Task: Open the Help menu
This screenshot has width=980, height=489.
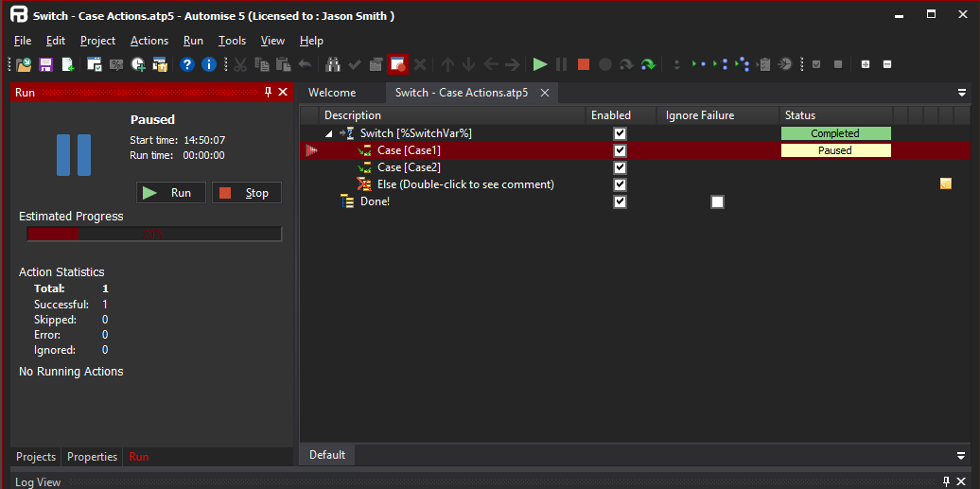Action: click(x=311, y=41)
